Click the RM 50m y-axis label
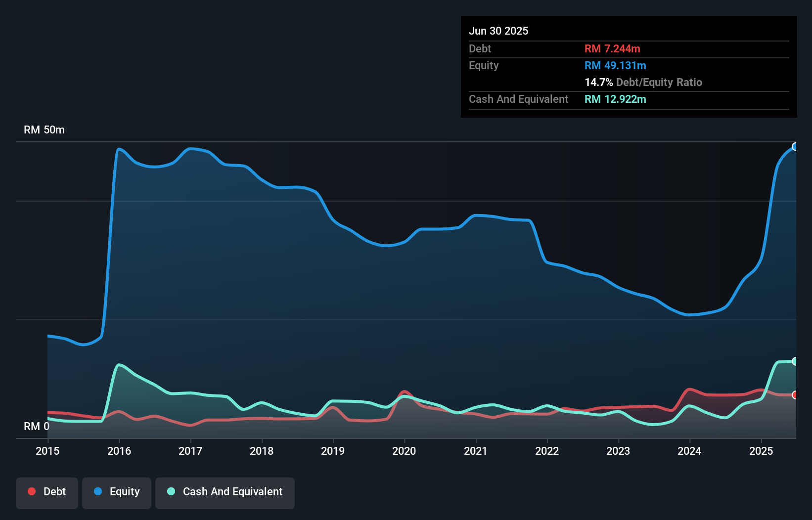 44,130
